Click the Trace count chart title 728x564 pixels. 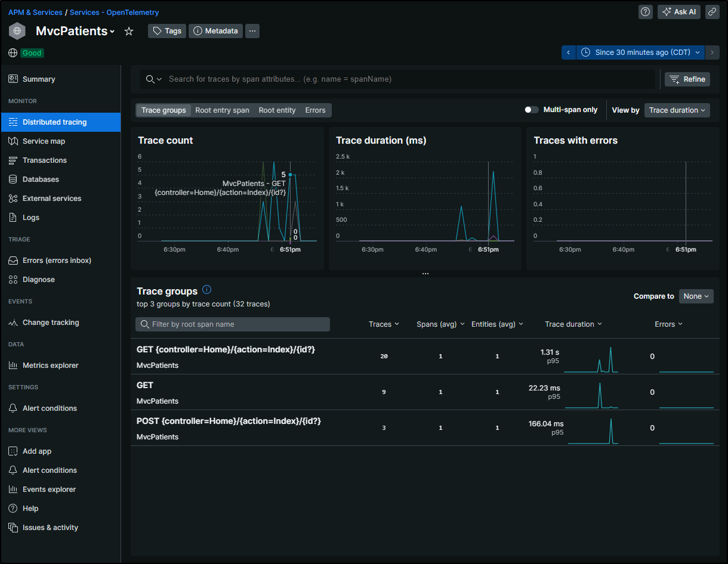pos(165,141)
